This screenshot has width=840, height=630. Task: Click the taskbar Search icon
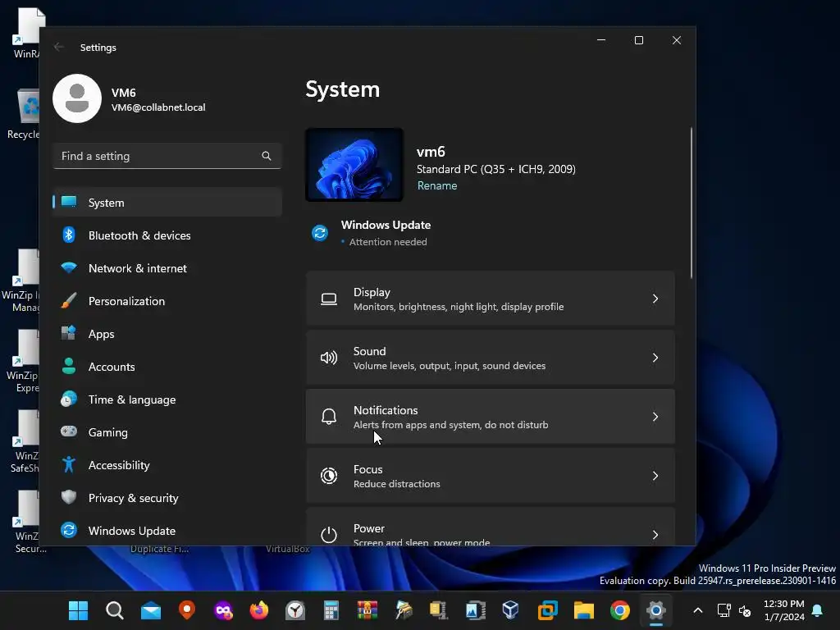click(x=114, y=610)
